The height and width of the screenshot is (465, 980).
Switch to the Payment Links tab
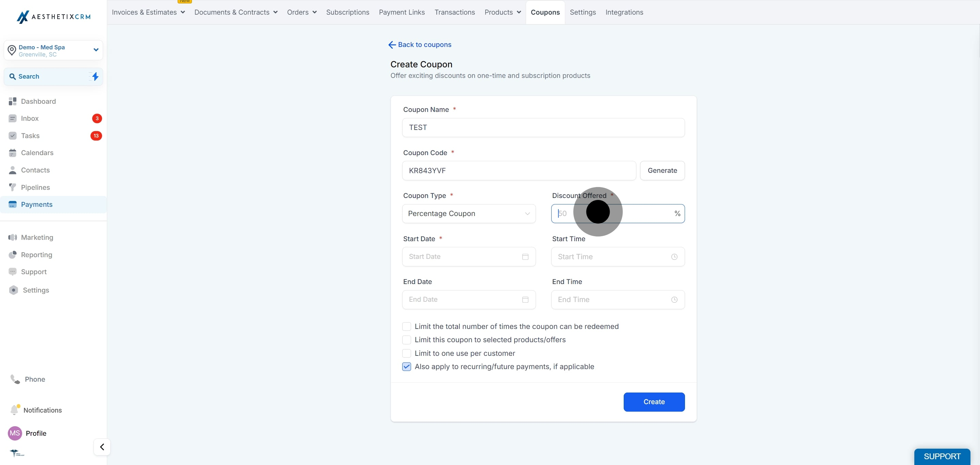[x=402, y=12]
